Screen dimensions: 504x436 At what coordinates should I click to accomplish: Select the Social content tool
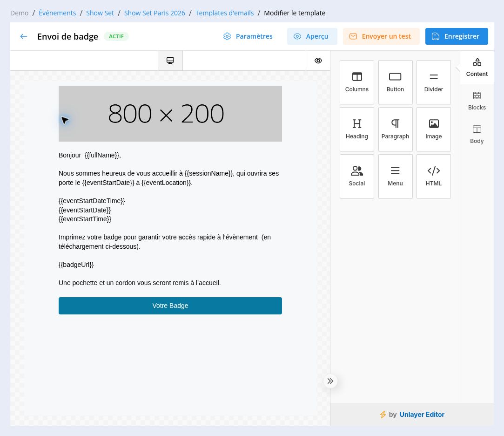pyautogui.click(x=357, y=177)
